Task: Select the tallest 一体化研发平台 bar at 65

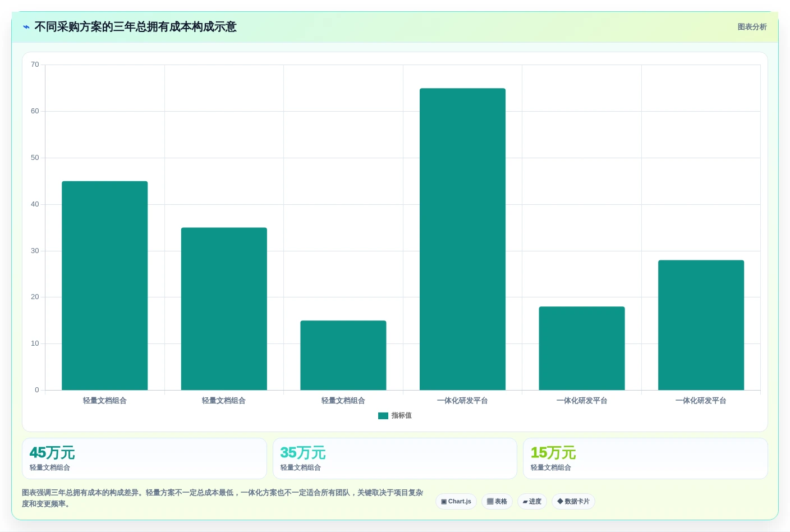Action: click(462, 239)
